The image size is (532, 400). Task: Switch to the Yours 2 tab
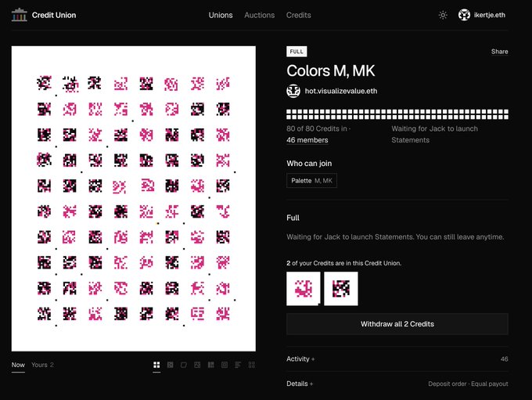(42, 365)
